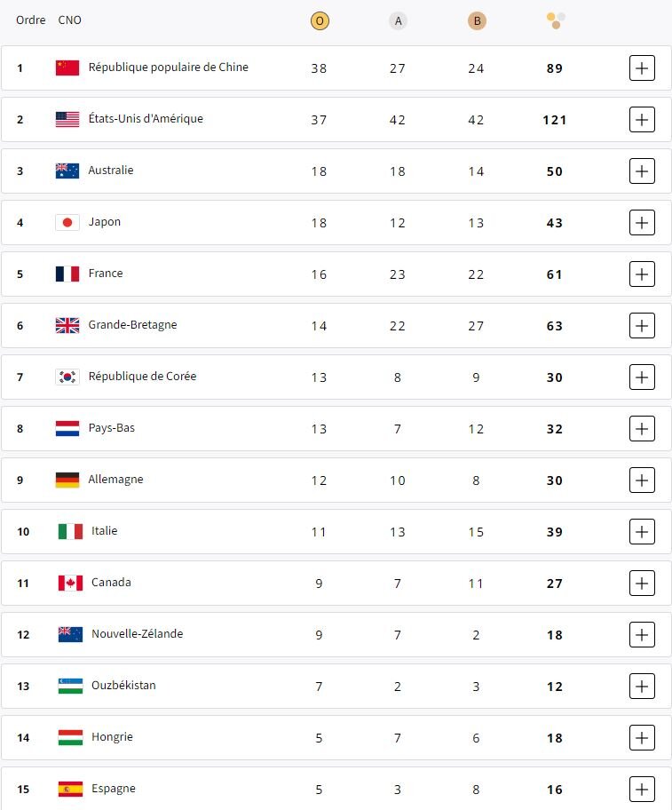Click the Canada flag icon
Image resolution: width=672 pixels, height=810 pixels.
point(70,583)
